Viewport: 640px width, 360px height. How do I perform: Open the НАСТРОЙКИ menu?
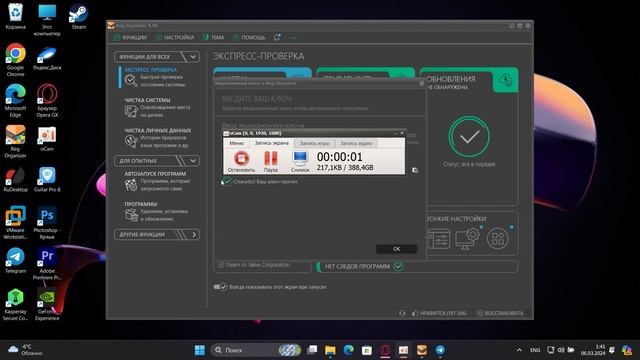175,38
